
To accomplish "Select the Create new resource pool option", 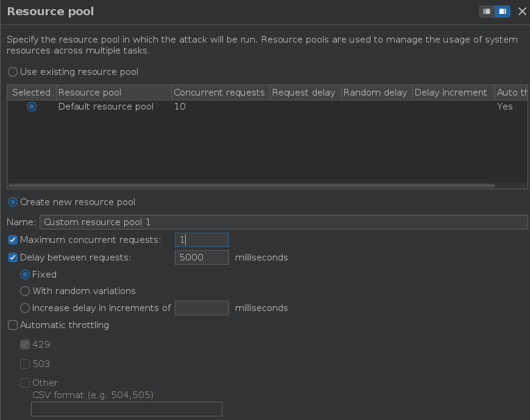I will point(13,202).
